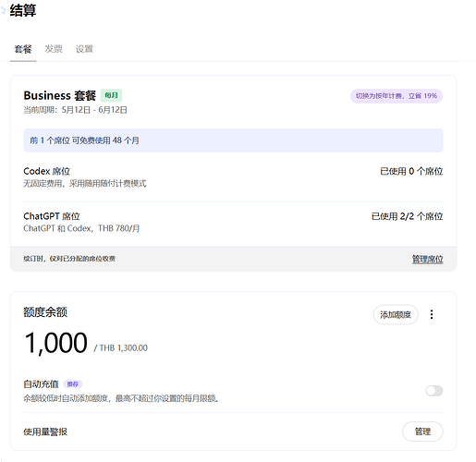Click the 添加额度 button
Screen dimensions: 476x462
coord(396,314)
